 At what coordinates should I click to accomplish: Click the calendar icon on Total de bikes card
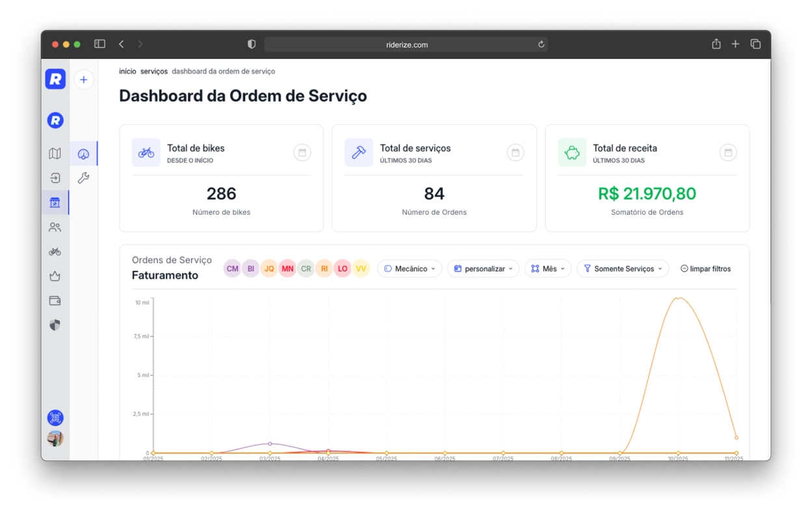(302, 152)
